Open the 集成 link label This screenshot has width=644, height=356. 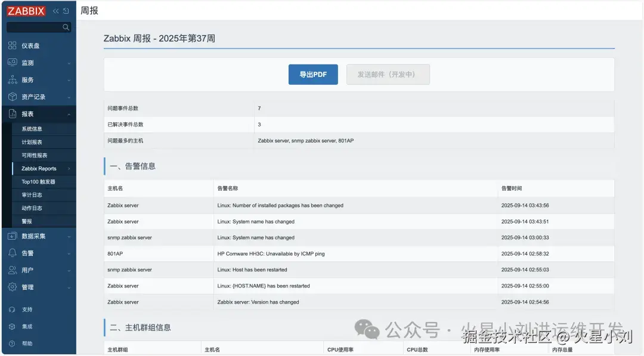click(x=27, y=326)
